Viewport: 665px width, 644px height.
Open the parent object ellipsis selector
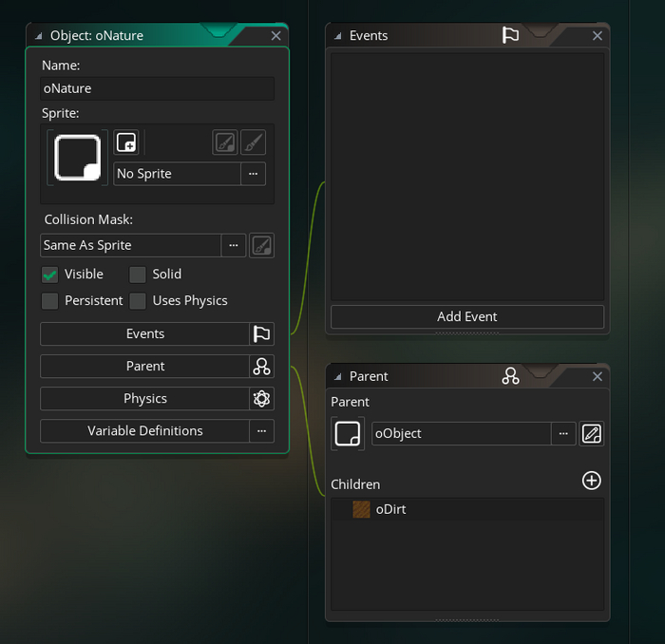coord(563,434)
